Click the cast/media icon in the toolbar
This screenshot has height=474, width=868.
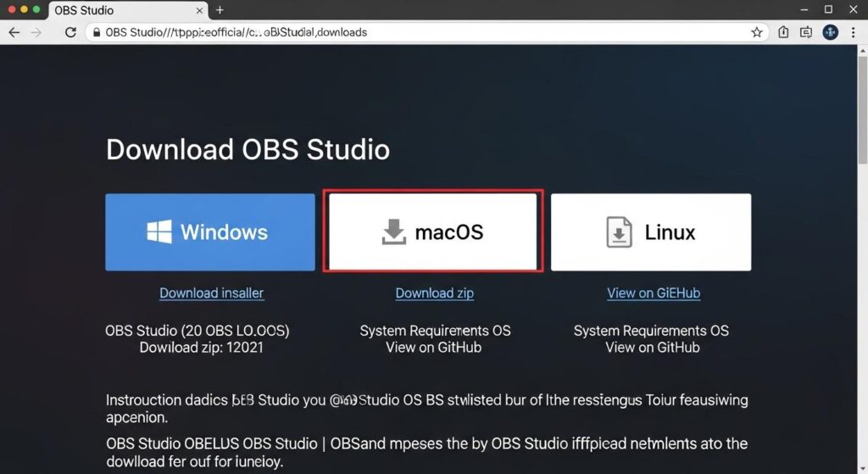click(x=806, y=32)
